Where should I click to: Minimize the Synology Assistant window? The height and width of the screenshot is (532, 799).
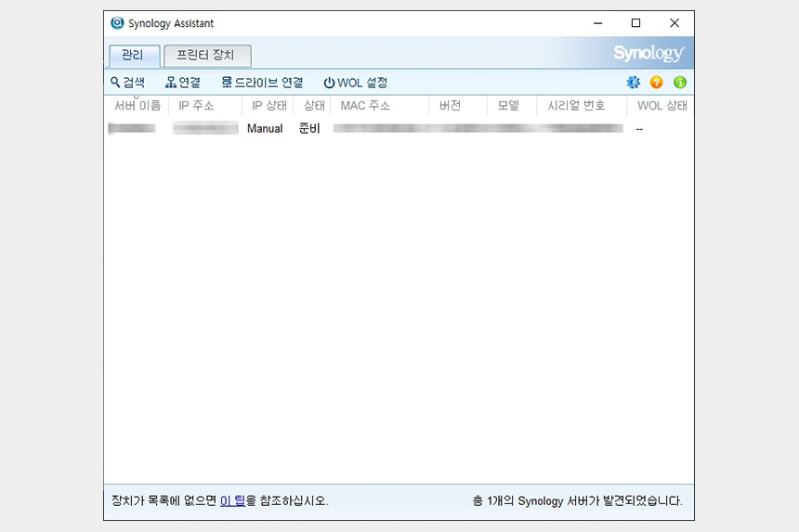[597, 23]
